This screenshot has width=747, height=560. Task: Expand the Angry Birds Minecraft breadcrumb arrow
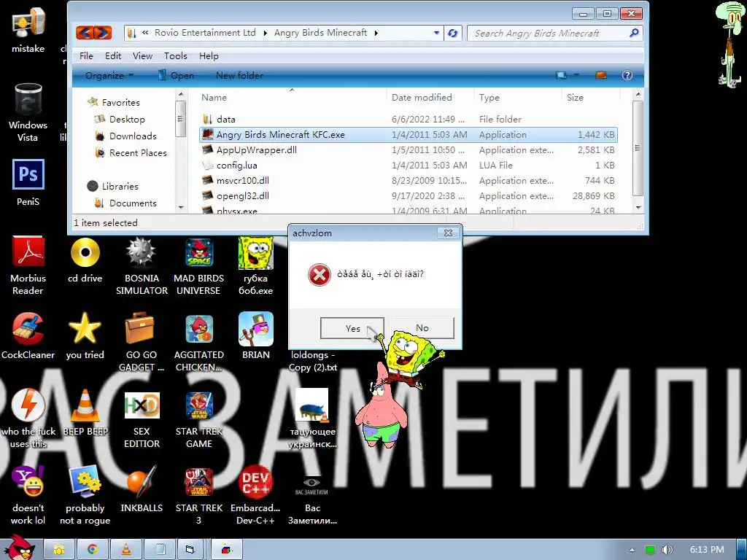376,33
